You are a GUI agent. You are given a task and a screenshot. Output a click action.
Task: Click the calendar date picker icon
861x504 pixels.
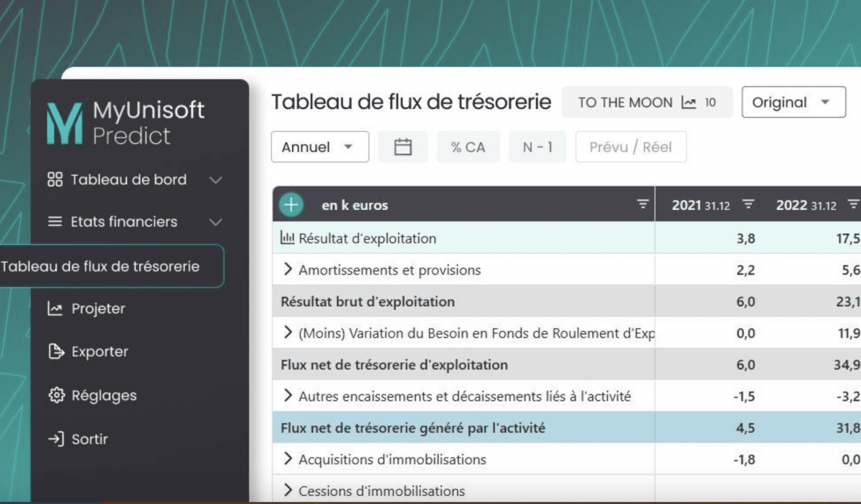[x=403, y=147]
